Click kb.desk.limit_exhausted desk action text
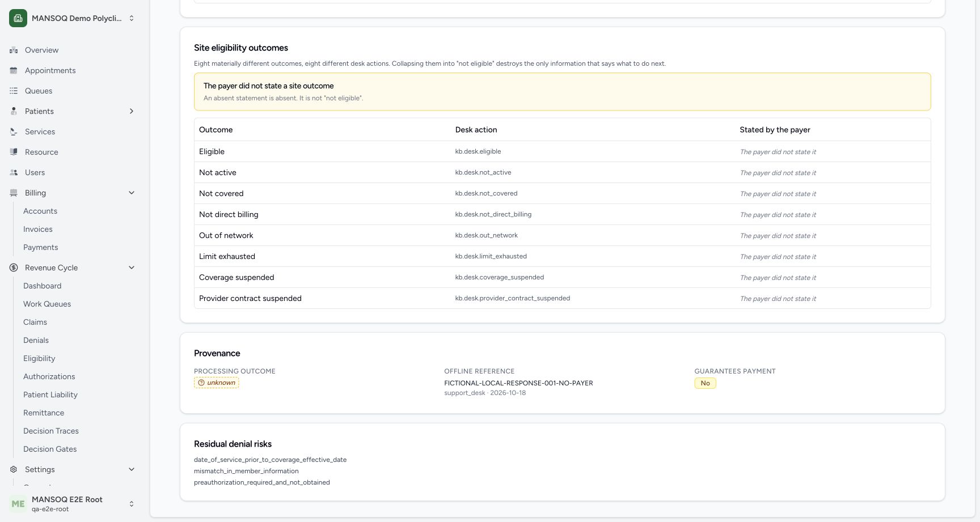 491,256
